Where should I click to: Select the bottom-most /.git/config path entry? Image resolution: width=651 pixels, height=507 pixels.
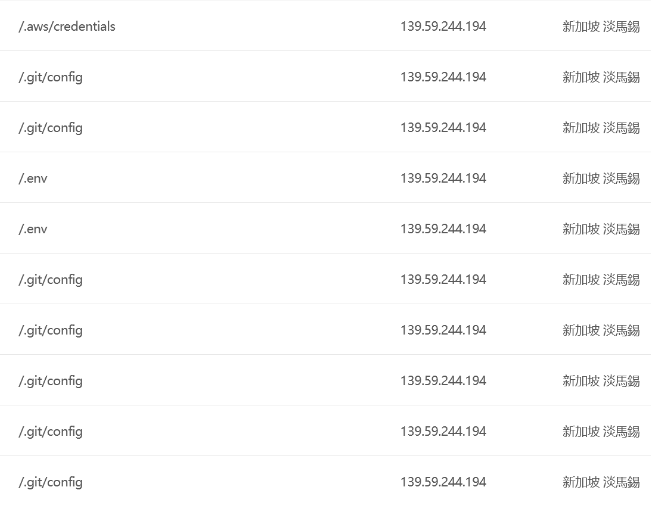50,483
